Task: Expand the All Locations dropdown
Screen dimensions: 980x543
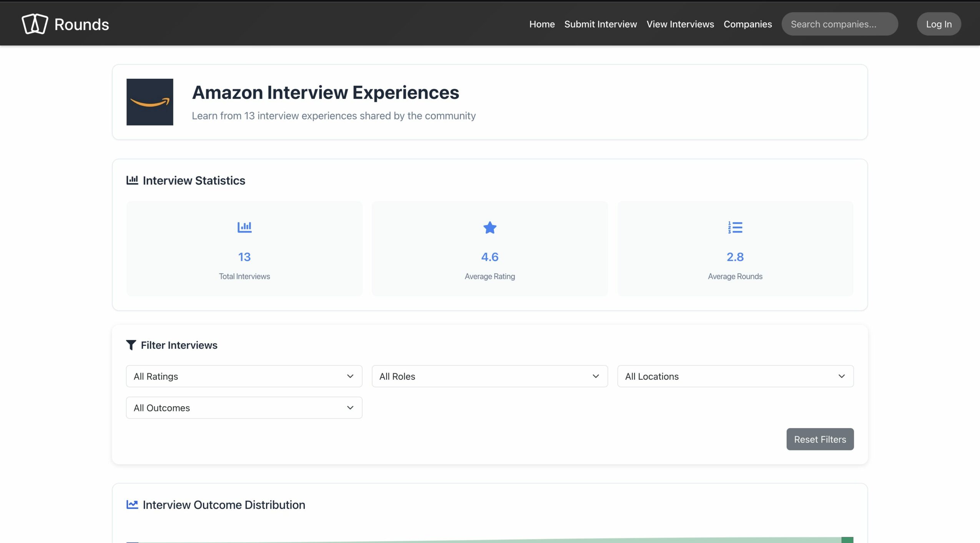Action: 735,376
